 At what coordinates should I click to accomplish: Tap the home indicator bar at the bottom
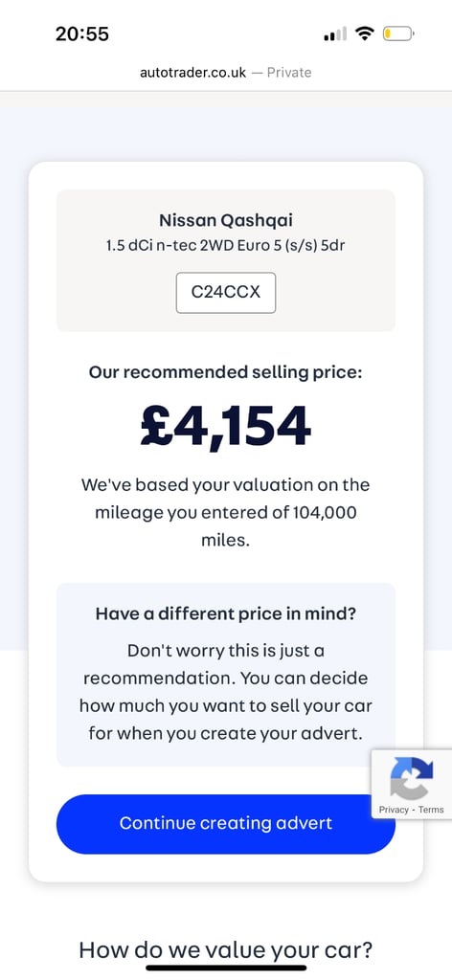click(x=226, y=969)
